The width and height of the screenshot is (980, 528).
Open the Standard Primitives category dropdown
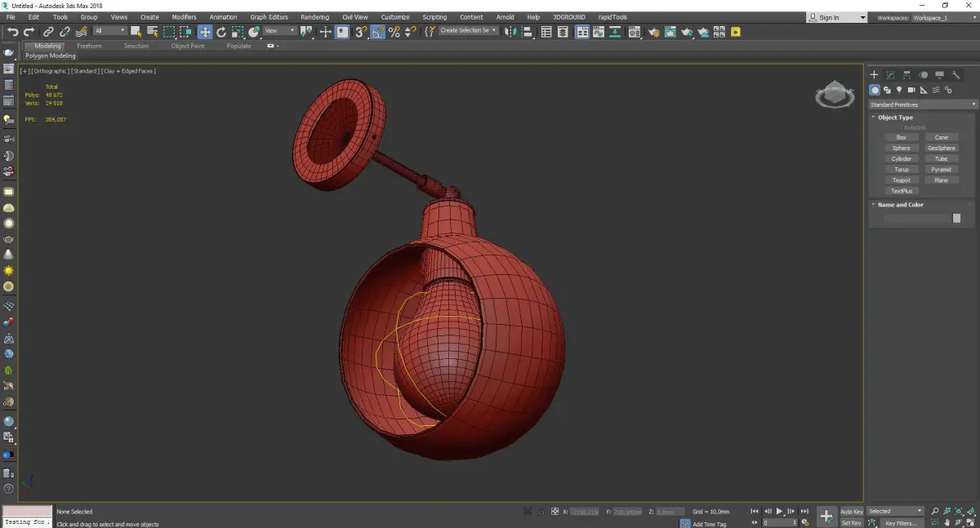pyautogui.click(x=923, y=104)
